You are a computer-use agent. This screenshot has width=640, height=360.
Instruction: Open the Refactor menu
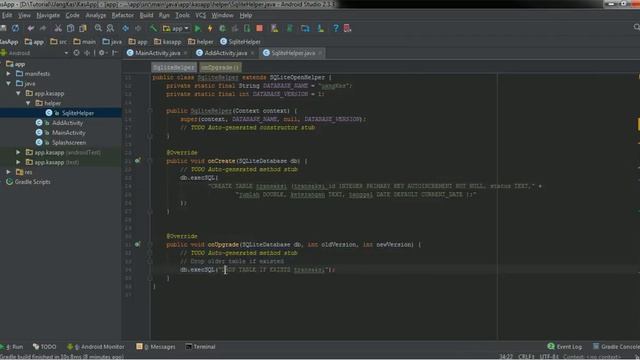(122, 16)
